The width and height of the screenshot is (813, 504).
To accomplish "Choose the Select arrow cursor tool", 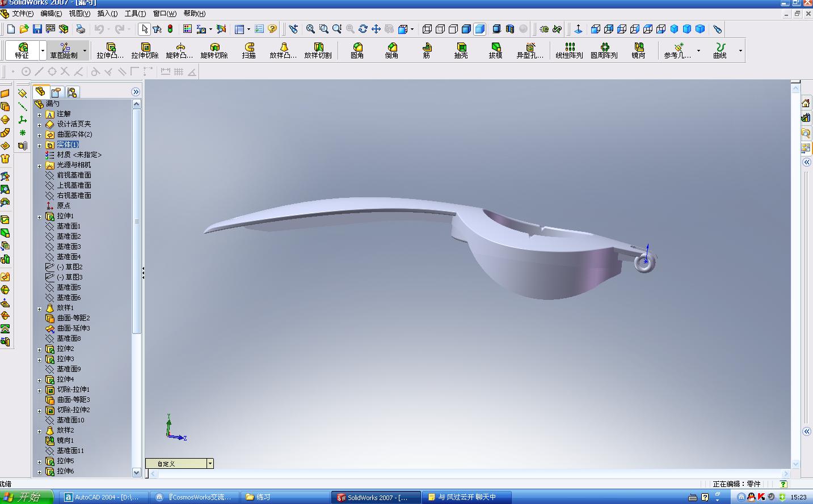I will coord(145,29).
